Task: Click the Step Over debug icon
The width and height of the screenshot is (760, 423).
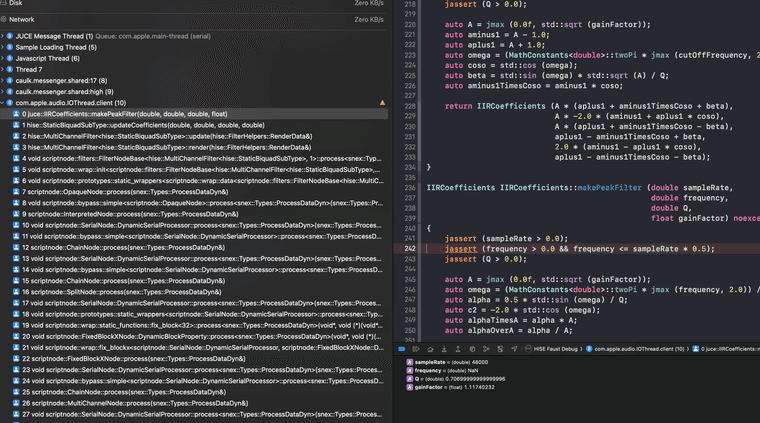Action: pos(430,349)
